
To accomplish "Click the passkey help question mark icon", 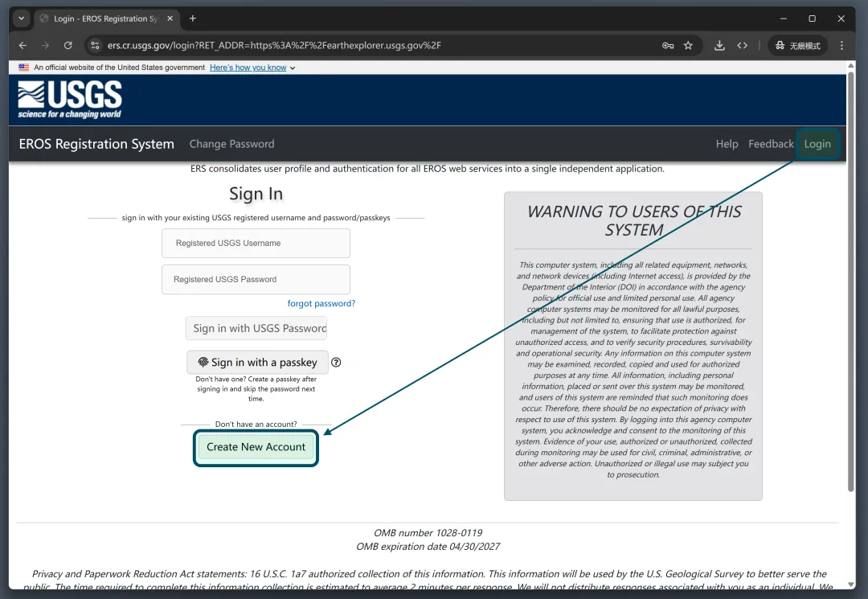I will coord(336,362).
